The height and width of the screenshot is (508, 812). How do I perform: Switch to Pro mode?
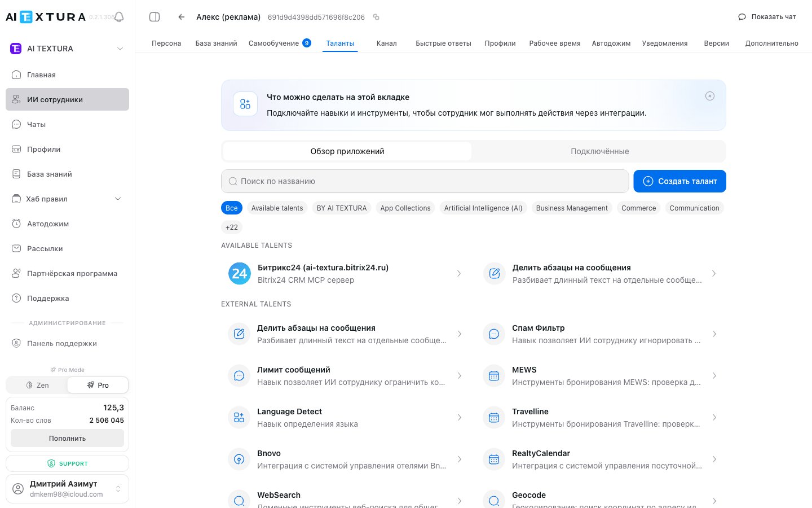(x=98, y=385)
